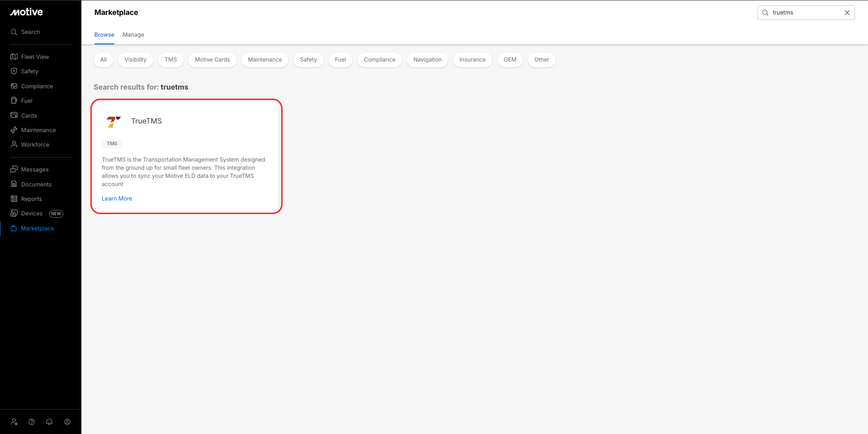The width and height of the screenshot is (868, 434).
Task: Open Marketplace in sidebar
Action: 38,229
